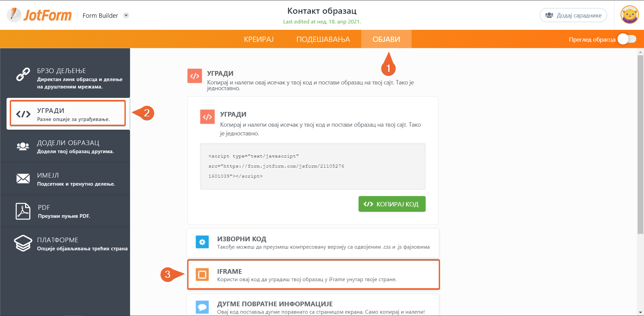Click the Дугме повратне информације chat icon

click(202, 307)
